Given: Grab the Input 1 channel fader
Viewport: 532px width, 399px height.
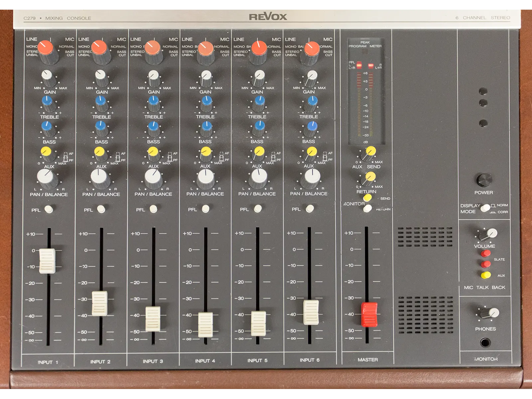Looking at the screenshot, I should tap(47, 261).
